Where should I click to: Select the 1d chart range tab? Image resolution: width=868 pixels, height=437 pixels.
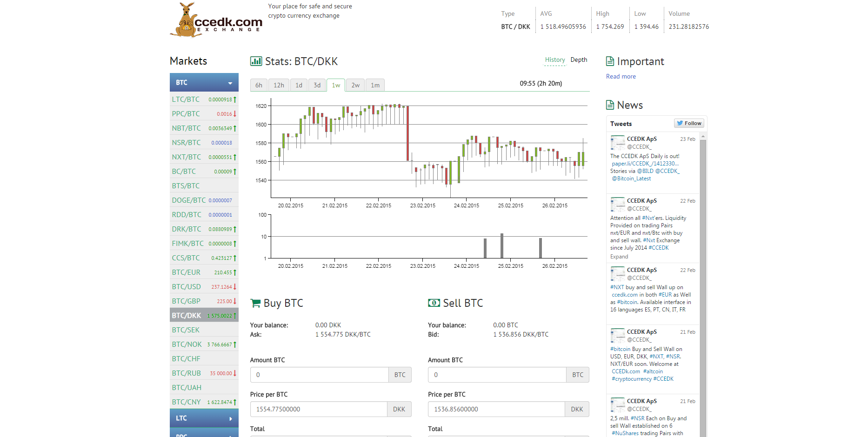pyautogui.click(x=299, y=85)
